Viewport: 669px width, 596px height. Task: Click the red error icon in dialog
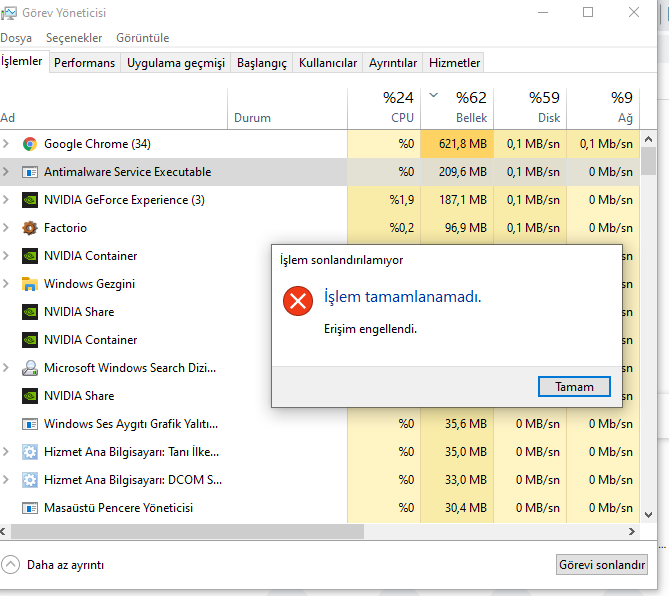click(297, 300)
